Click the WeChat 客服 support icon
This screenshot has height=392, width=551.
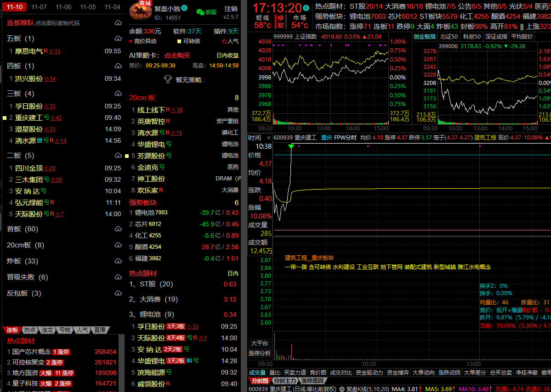tap(200, 12)
